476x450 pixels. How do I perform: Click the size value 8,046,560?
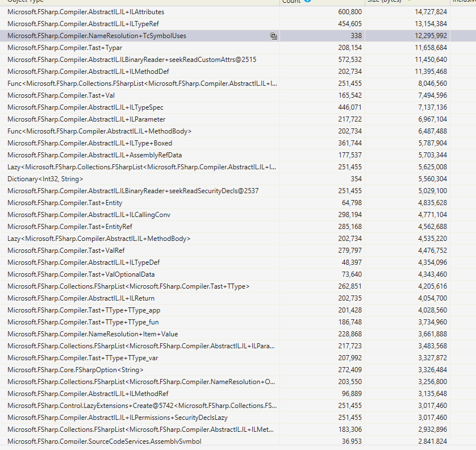click(x=433, y=84)
